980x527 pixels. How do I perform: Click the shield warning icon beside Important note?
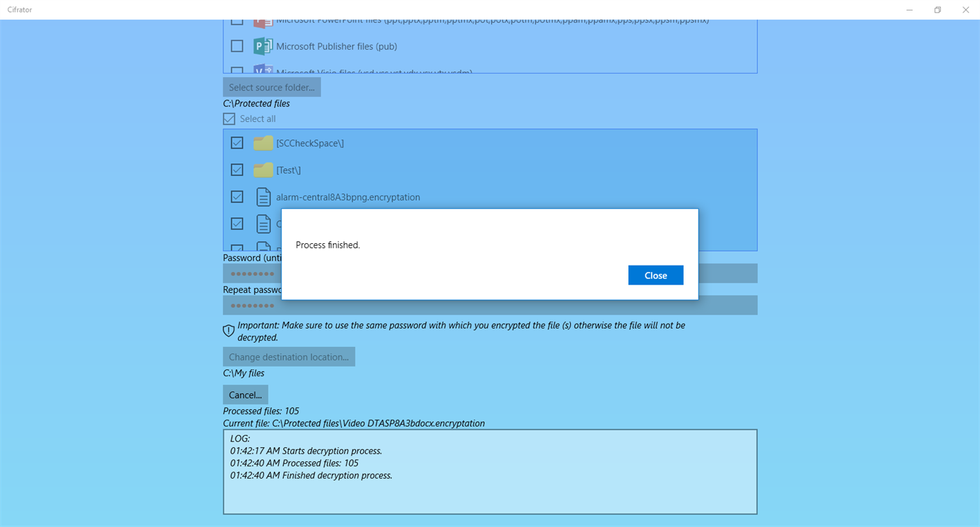(x=228, y=330)
